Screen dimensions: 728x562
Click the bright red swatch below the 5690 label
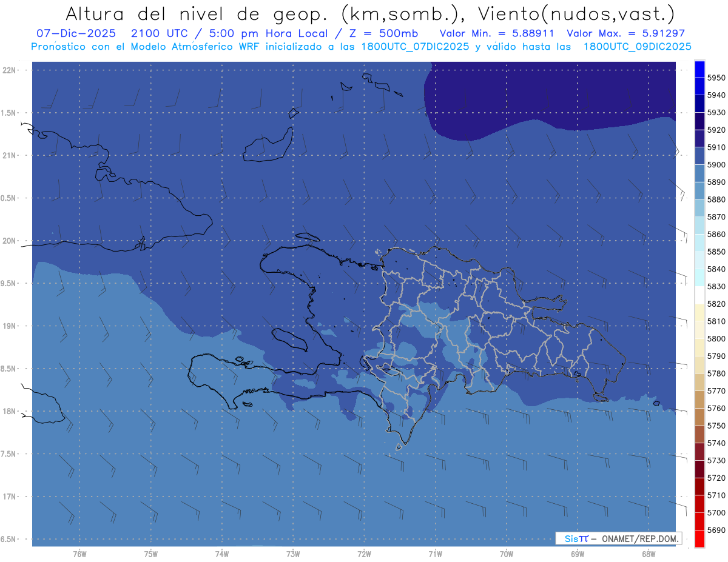click(x=699, y=538)
